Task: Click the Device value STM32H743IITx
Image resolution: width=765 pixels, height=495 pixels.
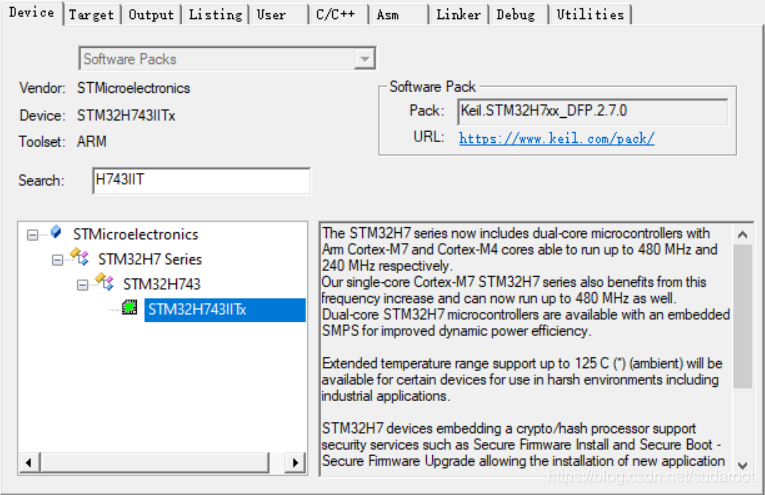Action: [x=126, y=116]
